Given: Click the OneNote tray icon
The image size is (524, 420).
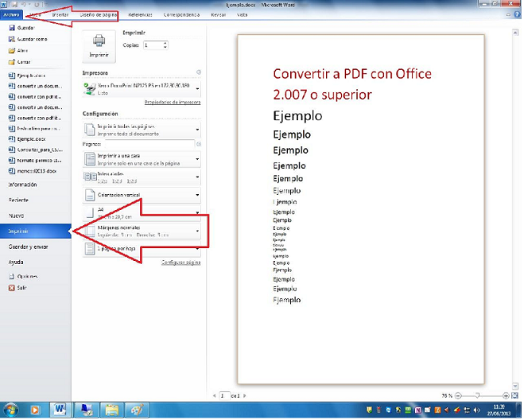Looking at the screenshot, I should (417, 411).
